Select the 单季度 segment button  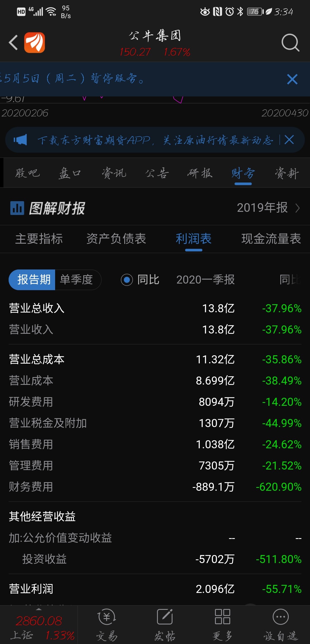[x=77, y=280]
